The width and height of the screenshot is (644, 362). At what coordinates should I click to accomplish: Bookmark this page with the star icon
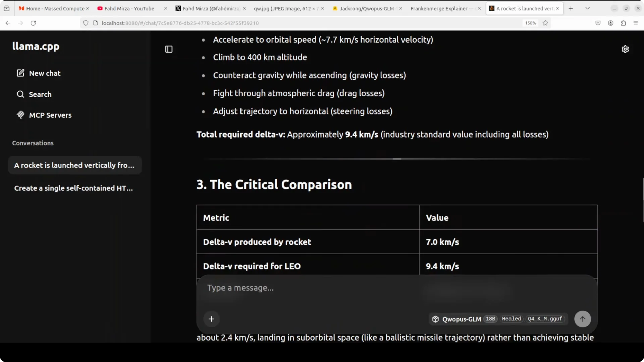(x=545, y=23)
